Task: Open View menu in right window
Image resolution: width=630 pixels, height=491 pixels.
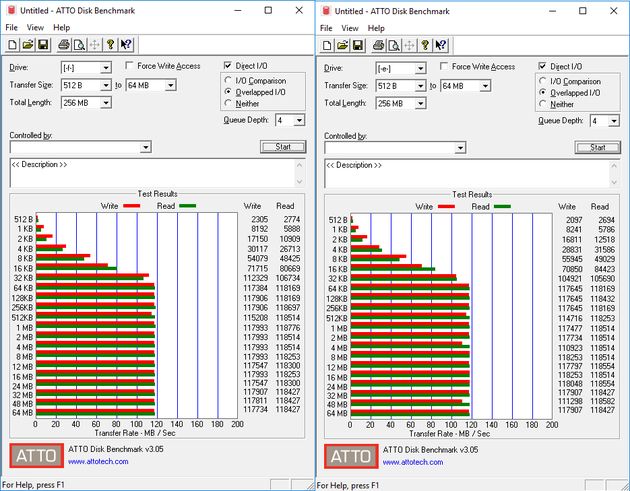Action: click(350, 28)
